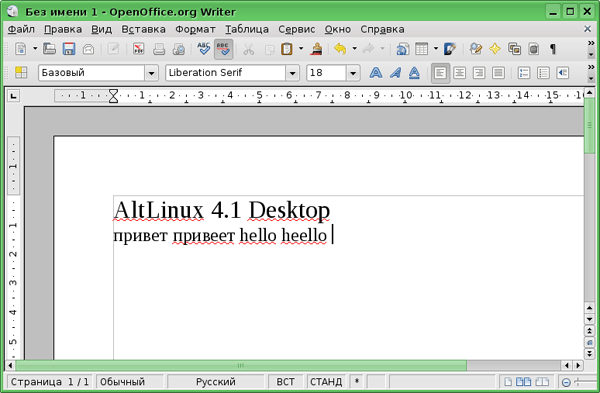Open the Вставка menu

point(143,29)
